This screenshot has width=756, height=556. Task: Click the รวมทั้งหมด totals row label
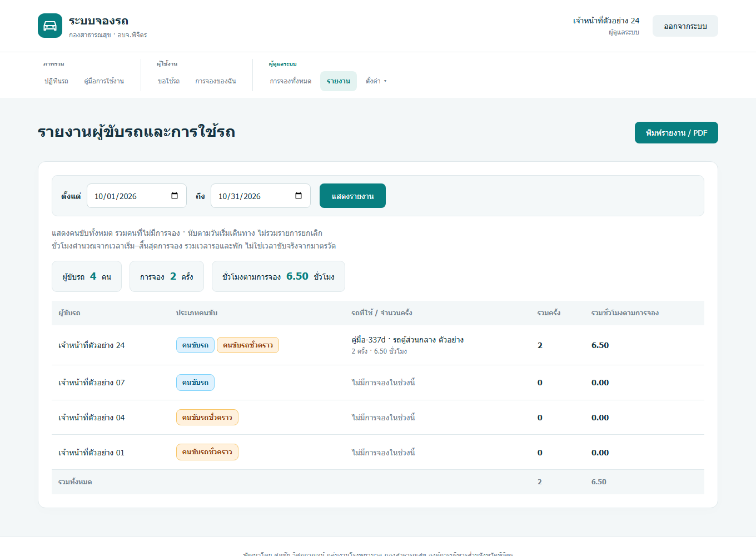point(75,482)
